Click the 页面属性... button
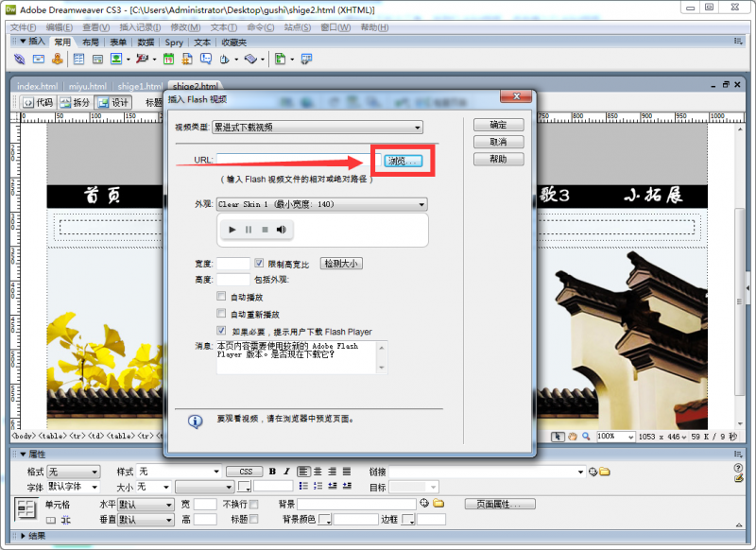This screenshot has height=550, width=756. [x=500, y=505]
